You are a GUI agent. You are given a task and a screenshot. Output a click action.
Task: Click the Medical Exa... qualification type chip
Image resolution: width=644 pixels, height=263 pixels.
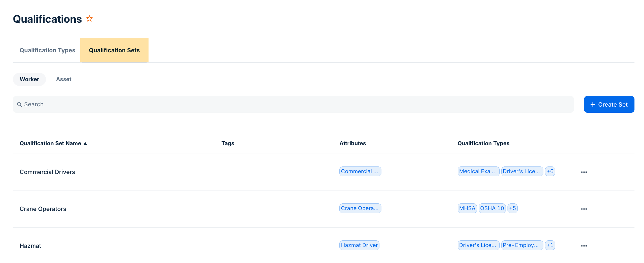(478, 171)
